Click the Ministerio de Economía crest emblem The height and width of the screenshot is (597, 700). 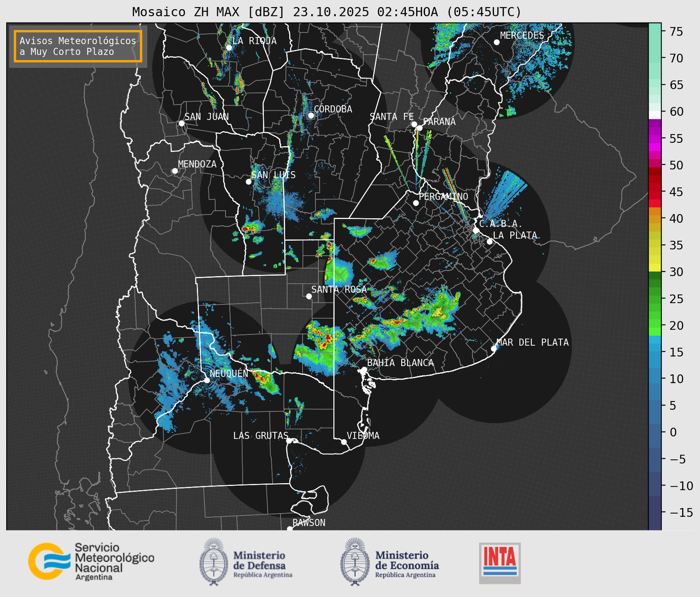point(355,562)
